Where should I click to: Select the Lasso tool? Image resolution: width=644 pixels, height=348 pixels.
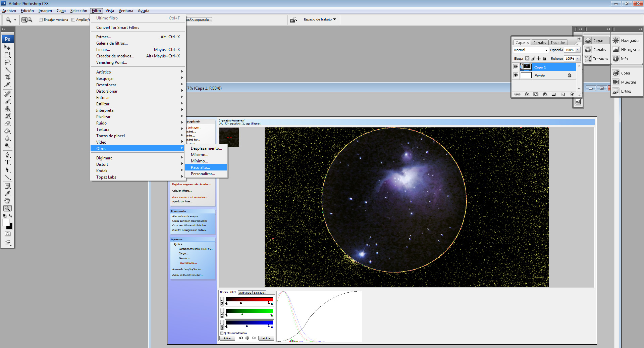click(7, 62)
